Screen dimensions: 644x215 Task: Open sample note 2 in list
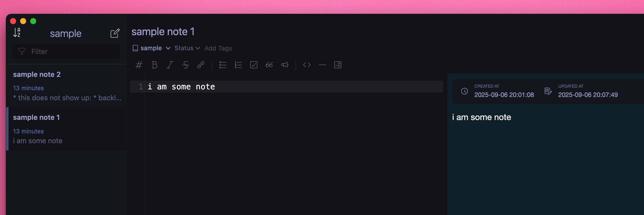pos(66,86)
